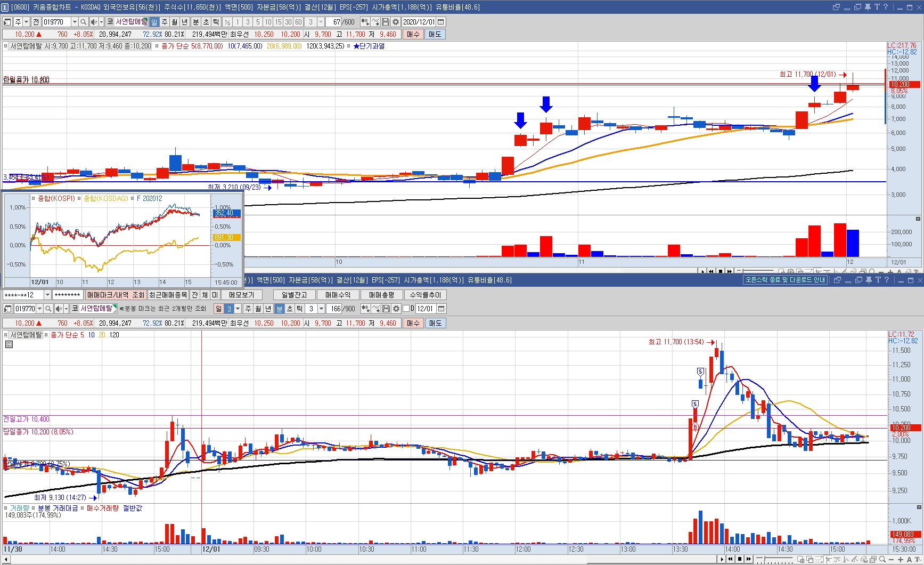This screenshot has width=924, height=565.
Task: Open the 매매마크/내역 조회 tab
Action: coord(116,295)
